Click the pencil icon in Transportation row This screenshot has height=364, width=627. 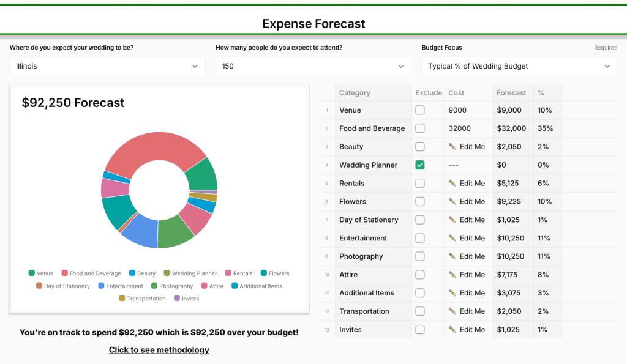pyautogui.click(x=452, y=311)
